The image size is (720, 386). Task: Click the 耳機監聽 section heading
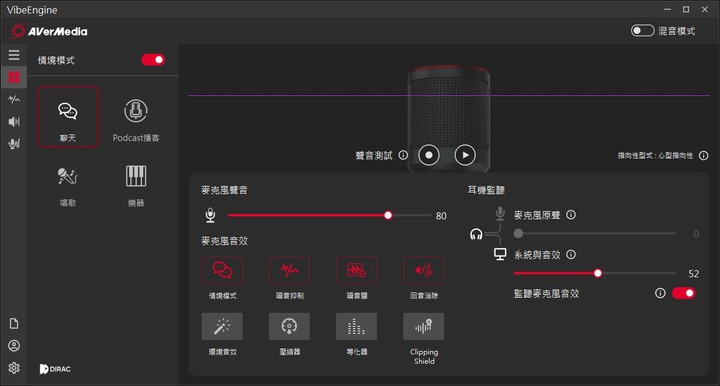(x=486, y=190)
